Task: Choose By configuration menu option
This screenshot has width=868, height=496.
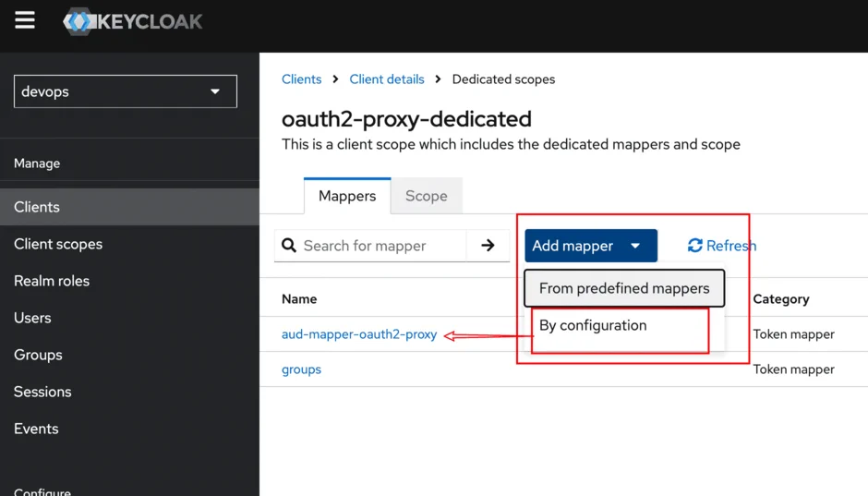Action: [x=593, y=325]
